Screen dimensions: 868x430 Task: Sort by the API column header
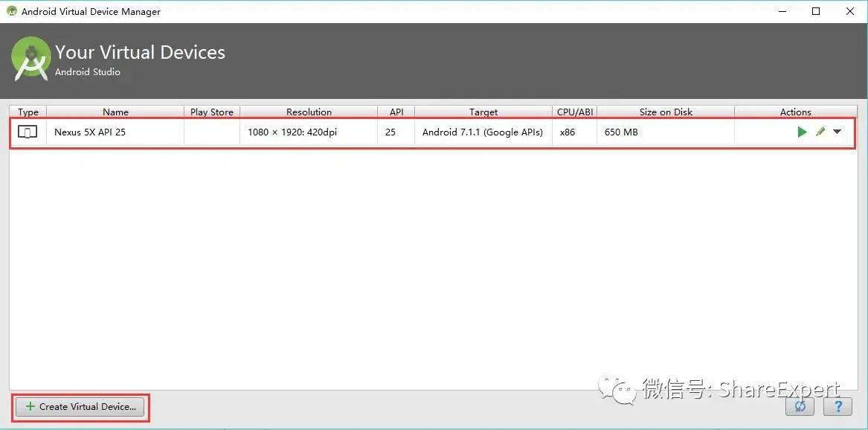pos(396,112)
